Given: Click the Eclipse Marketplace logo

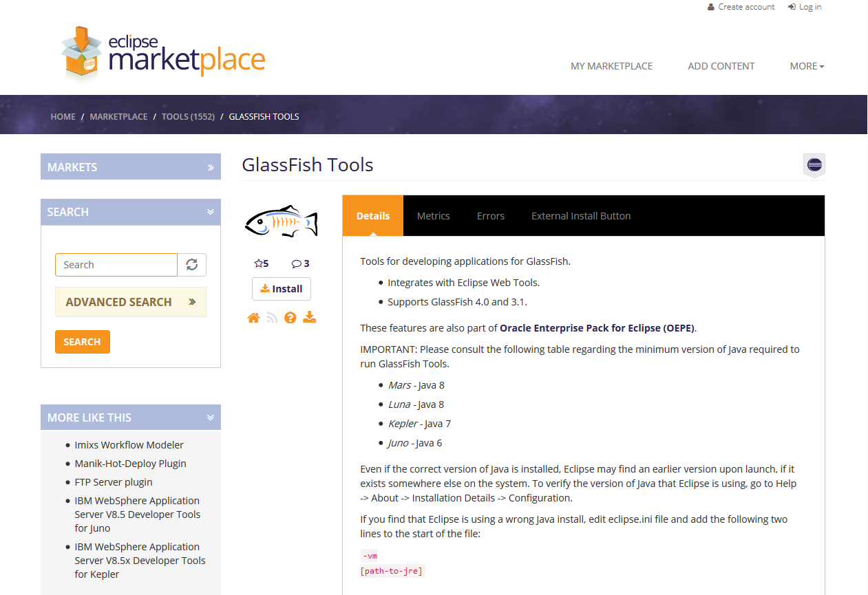Looking at the screenshot, I should tap(162, 54).
